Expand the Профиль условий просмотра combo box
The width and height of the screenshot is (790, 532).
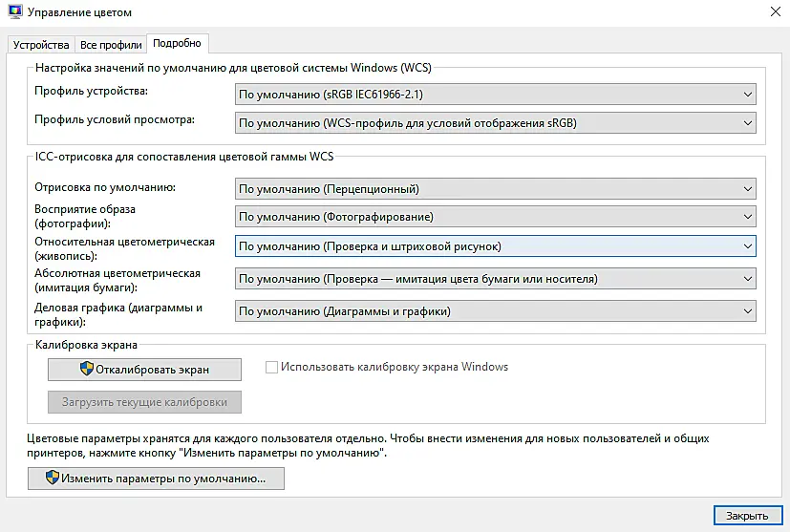(x=495, y=123)
